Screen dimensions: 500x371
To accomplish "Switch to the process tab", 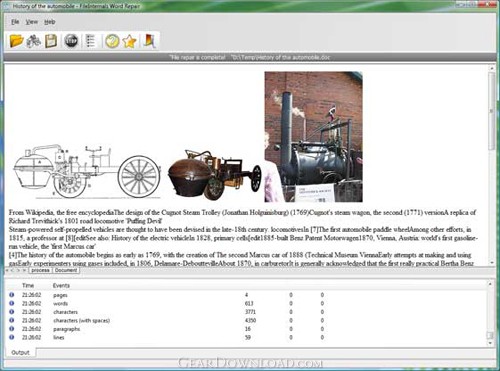I will coord(40,270).
